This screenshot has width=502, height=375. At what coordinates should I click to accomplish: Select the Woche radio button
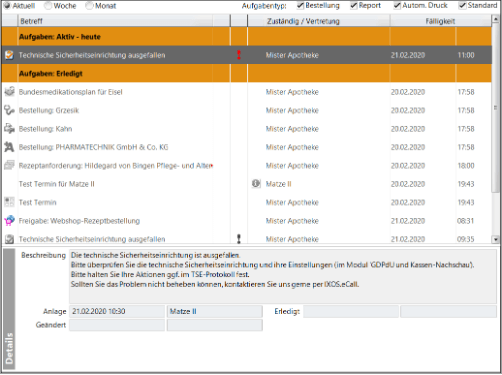(x=49, y=6)
